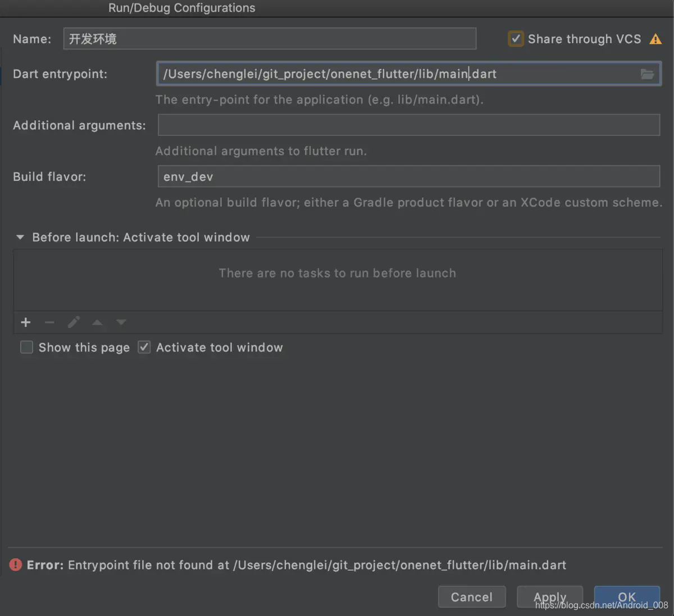Toggle the Share through VCS checkbox
This screenshot has width=674, height=616.
[516, 39]
